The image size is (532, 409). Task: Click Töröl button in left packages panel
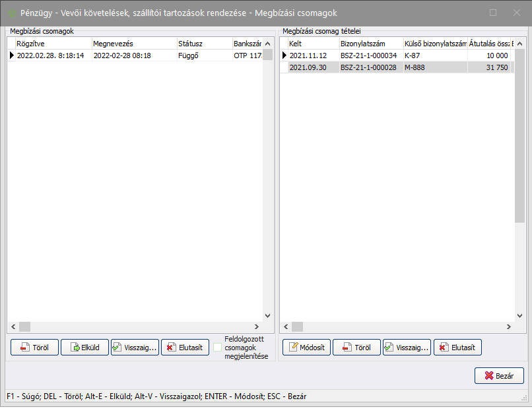pos(34,348)
